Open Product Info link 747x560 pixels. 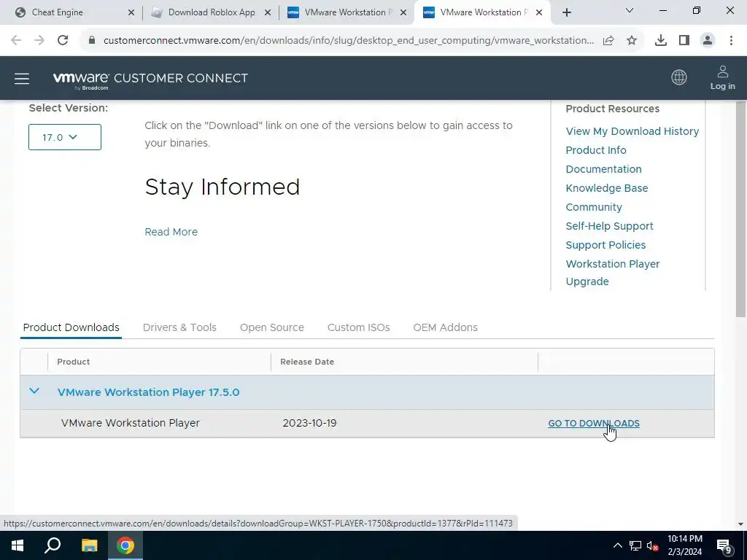(596, 150)
